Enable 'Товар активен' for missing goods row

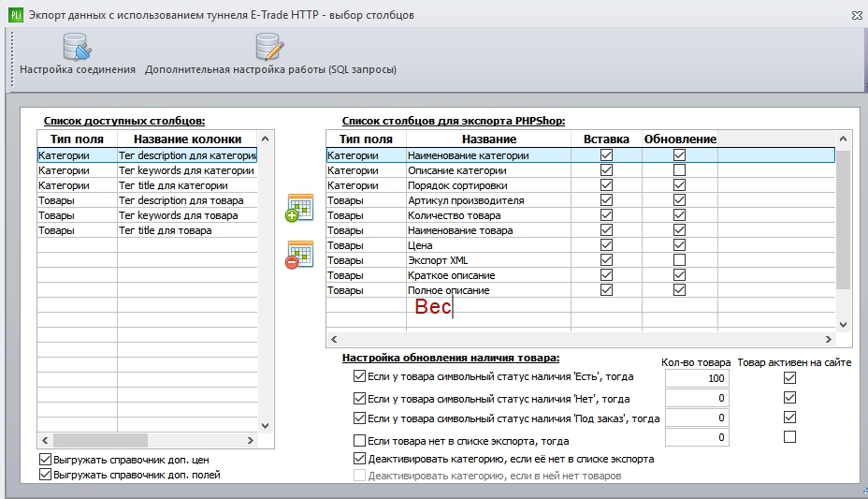tap(790, 437)
